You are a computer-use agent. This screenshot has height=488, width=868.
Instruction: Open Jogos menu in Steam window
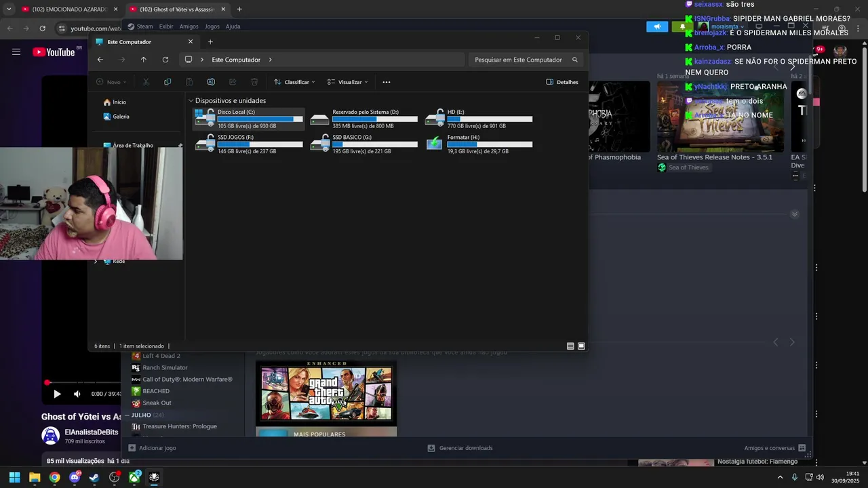212,26
